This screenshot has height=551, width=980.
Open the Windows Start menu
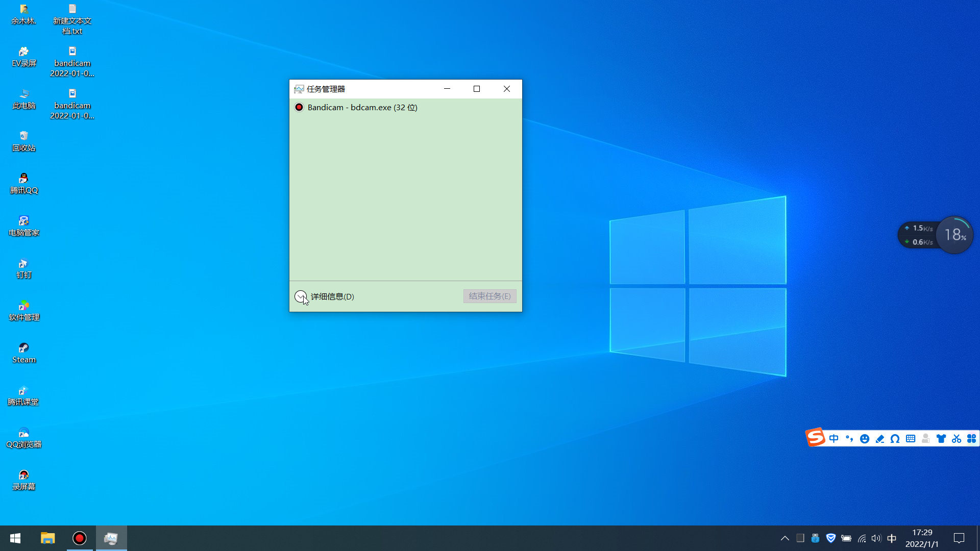15,538
